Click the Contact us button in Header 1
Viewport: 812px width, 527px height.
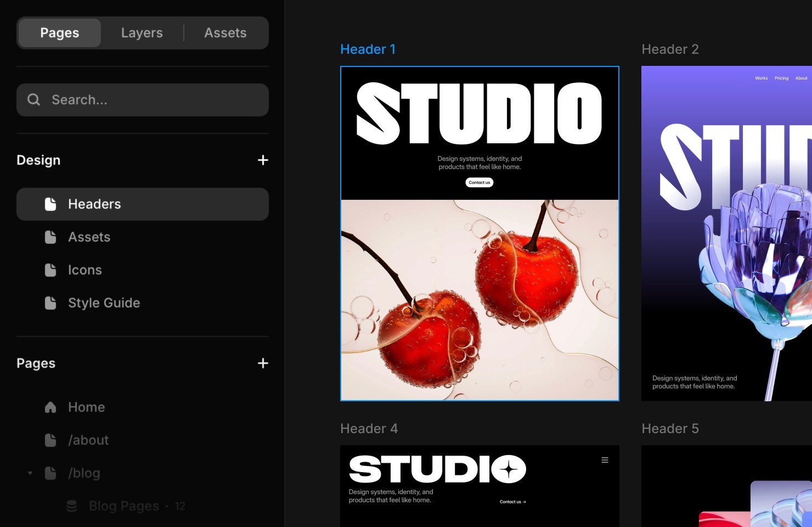coord(479,182)
